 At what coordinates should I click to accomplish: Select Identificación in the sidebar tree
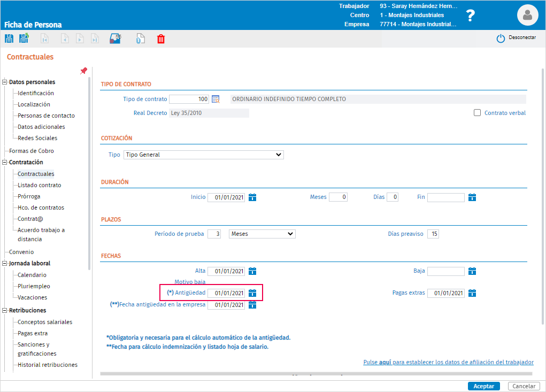tap(36, 93)
